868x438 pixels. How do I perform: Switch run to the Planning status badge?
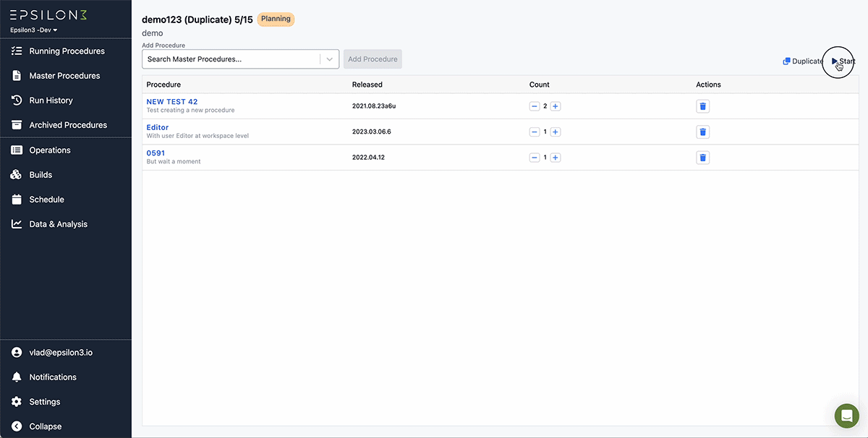coord(276,19)
